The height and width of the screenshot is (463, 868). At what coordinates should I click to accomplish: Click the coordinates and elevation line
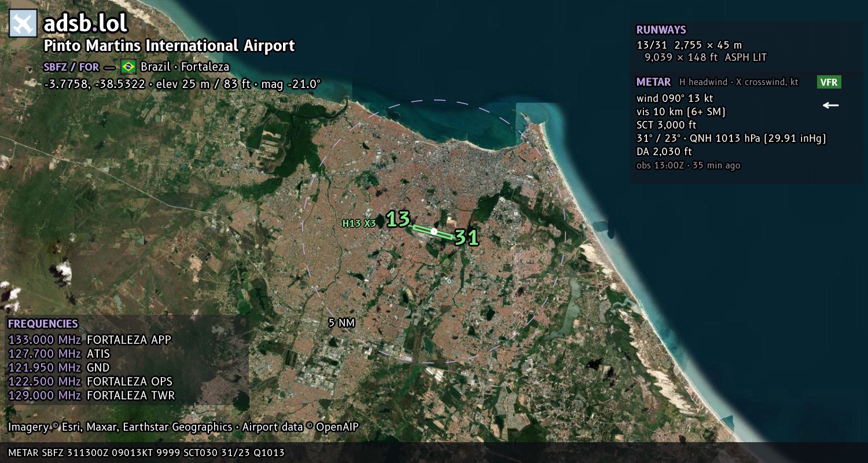[x=182, y=84]
